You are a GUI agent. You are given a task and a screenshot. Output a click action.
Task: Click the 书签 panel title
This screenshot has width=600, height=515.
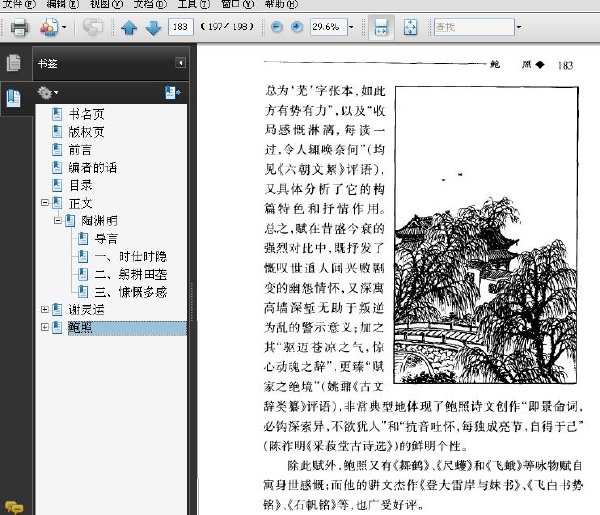(47, 64)
